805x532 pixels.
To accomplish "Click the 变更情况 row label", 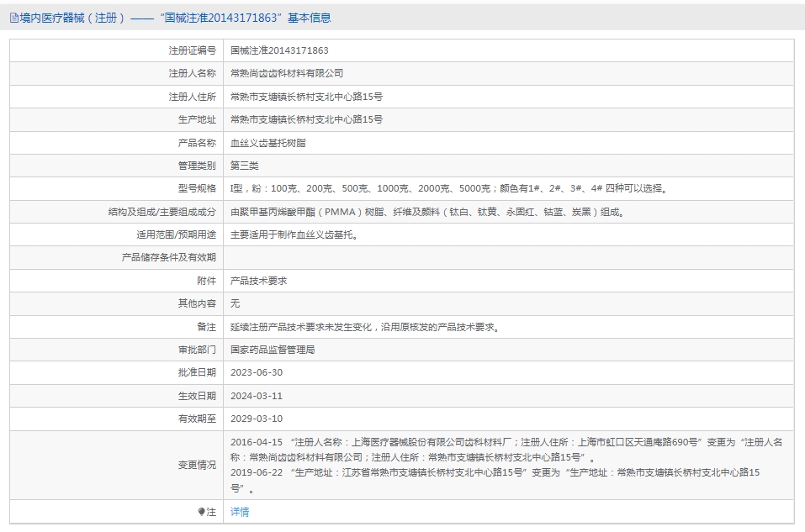I will tap(197, 465).
